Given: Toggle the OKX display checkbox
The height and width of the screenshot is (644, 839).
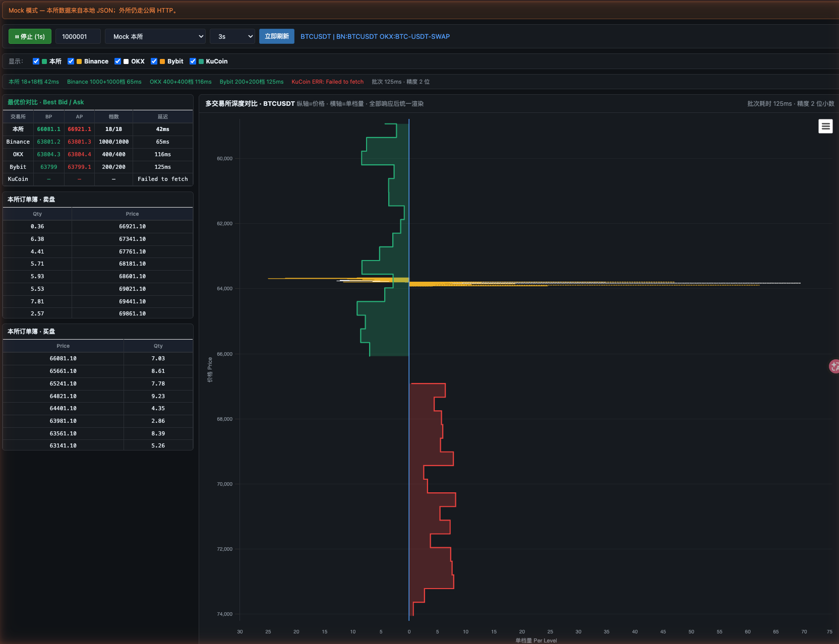Looking at the screenshot, I should point(117,61).
